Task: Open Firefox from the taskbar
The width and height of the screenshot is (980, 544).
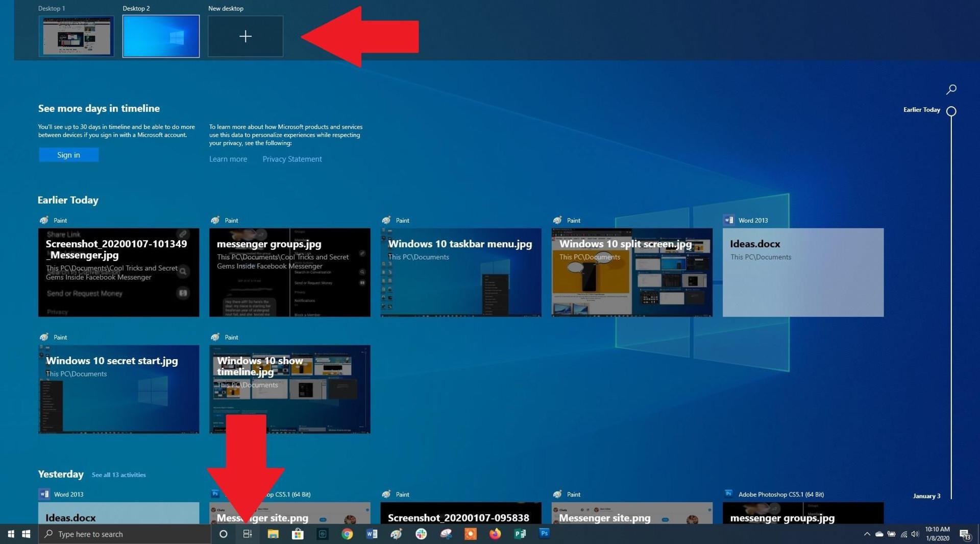Action: 494,534
